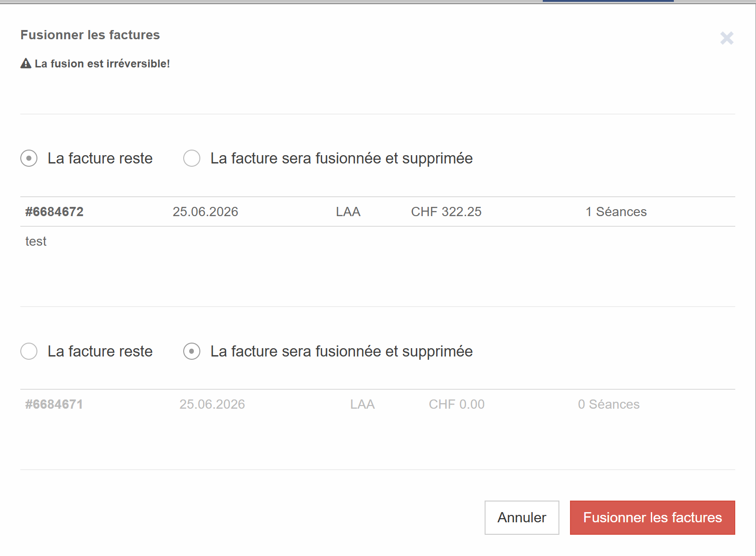This screenshot has width=756, height=556.
Task: Select 'La facture reste' for invoice #6684672
Action: point(29,158)
